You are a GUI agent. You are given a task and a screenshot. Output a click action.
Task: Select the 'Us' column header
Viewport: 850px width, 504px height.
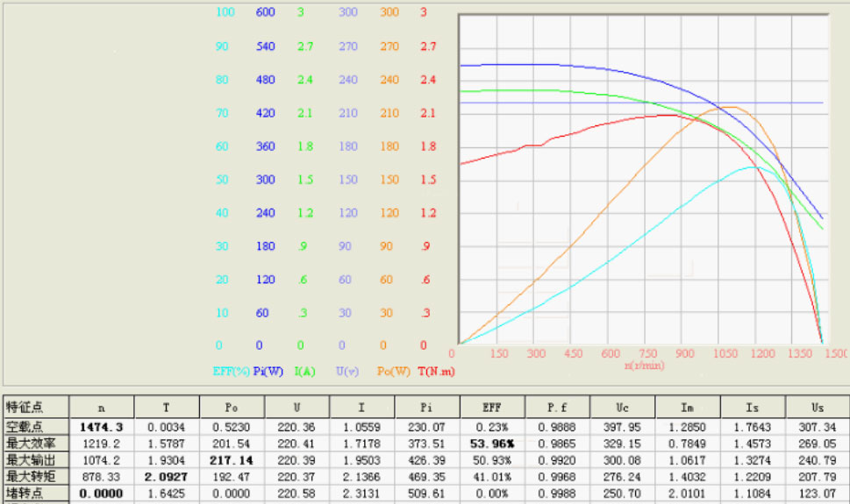(x=818, y=407)
